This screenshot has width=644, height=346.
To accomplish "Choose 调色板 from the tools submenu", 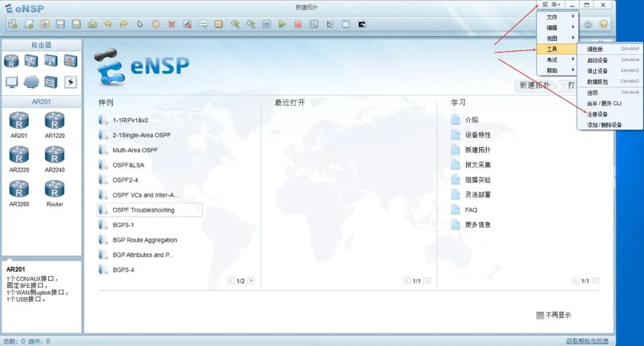I will 610,49.
